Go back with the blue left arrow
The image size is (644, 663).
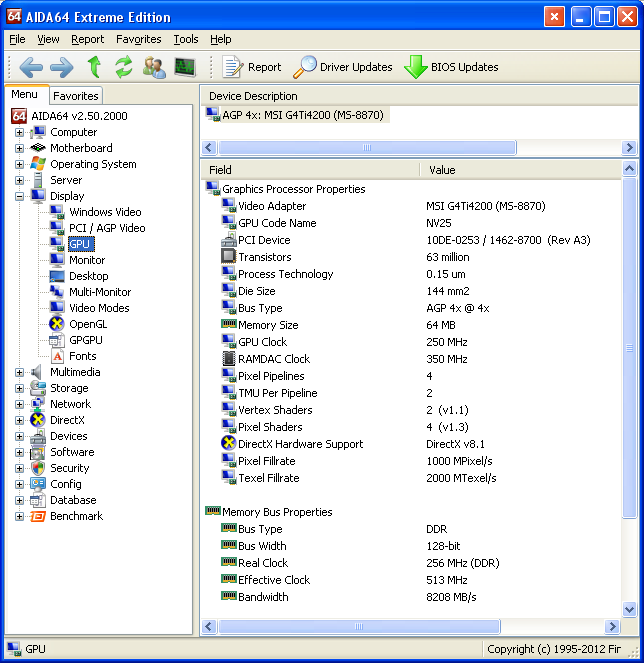(31, 67)
